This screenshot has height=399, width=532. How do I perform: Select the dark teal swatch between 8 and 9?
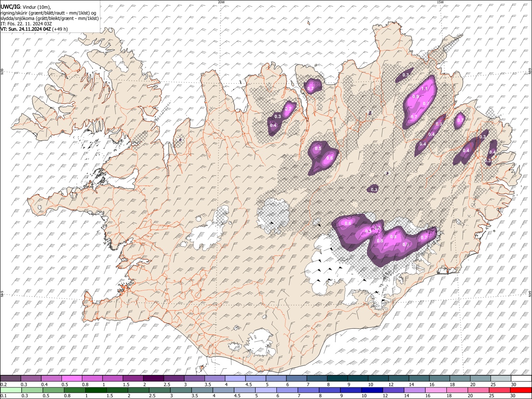coord(337,378)
